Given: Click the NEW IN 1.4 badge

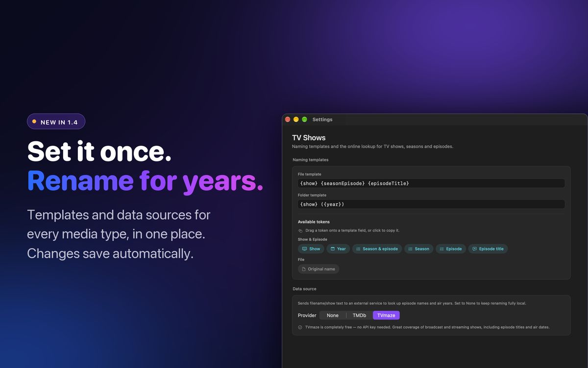Looking at the screenshot, I should tap(56, 122).
